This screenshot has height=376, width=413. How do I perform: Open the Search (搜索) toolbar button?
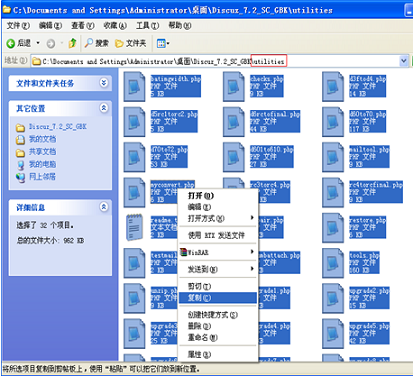97,43
